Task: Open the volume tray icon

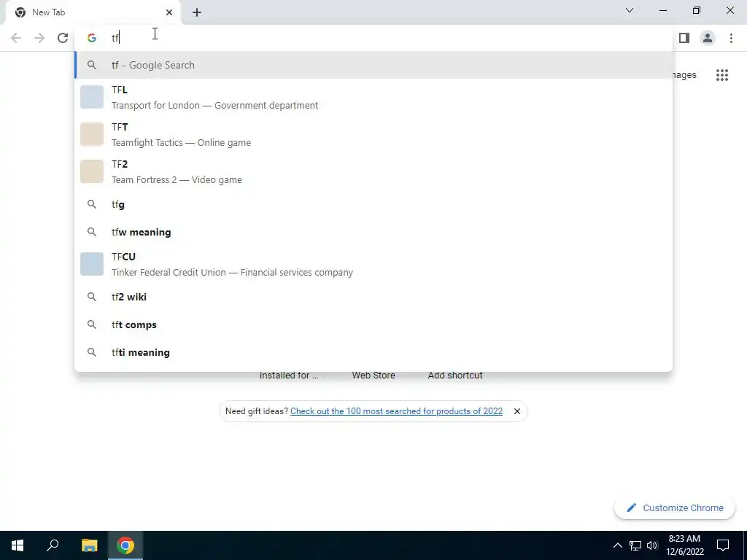Action: point(653,545)
